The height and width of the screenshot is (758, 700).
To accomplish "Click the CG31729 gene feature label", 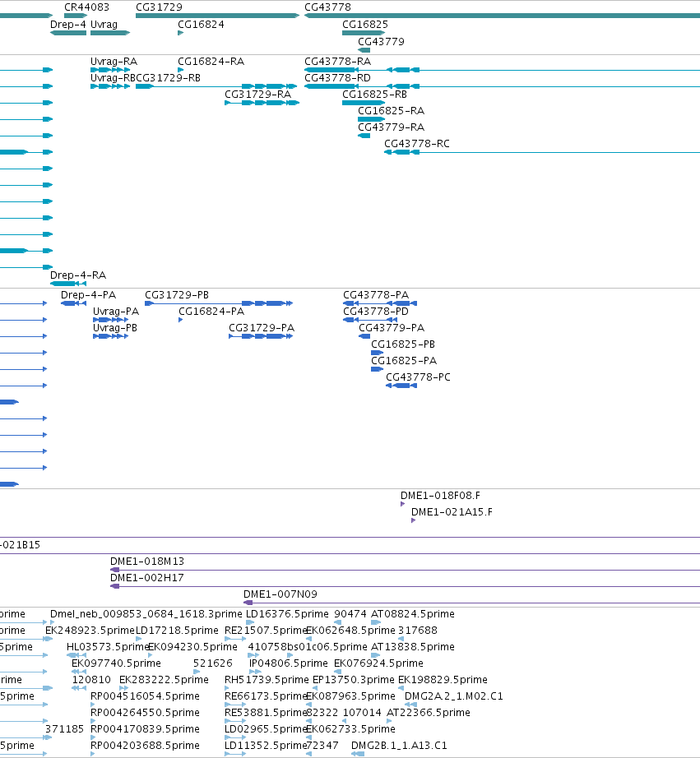I will coord(159,7).
